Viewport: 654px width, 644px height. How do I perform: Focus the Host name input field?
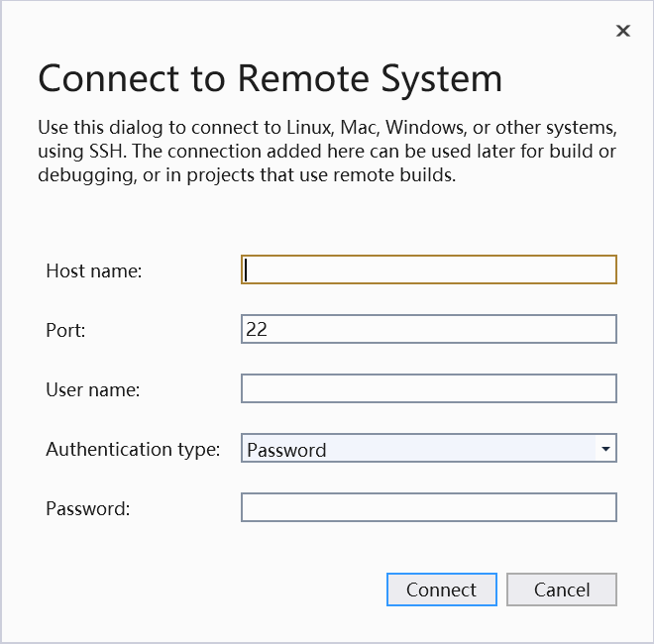click(429, 269)
